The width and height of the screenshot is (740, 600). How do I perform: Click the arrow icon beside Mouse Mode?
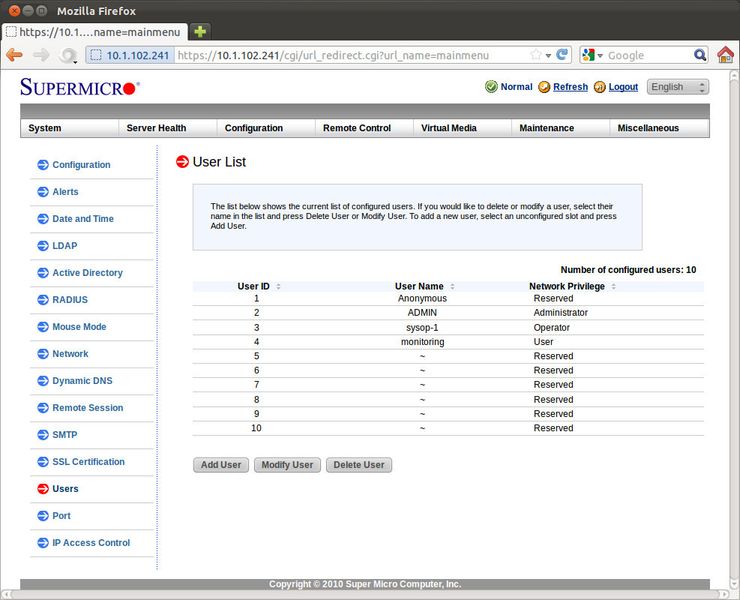coord(43,327)
